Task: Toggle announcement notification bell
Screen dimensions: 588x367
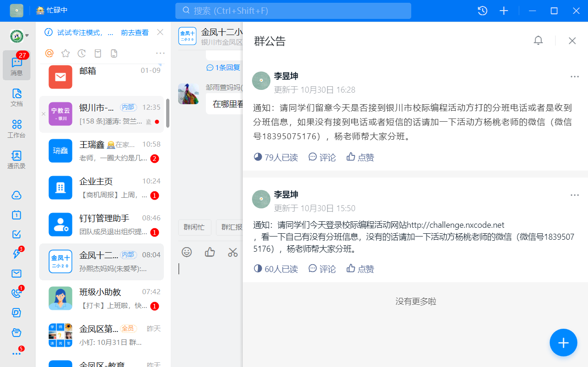Action: click(538, 41)
